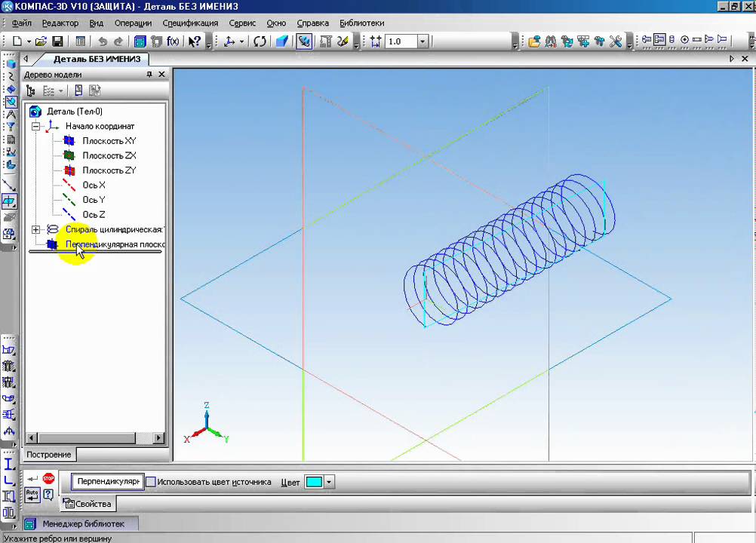The height and width of the screenshot is (543, 756).
Task: Open the Справка menu
Action: [313, 23]
